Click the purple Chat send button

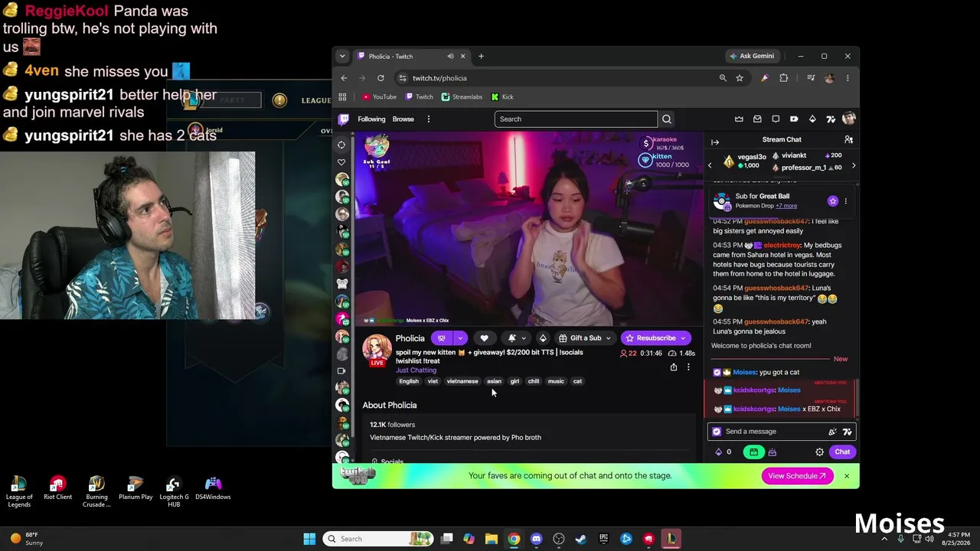842,452
